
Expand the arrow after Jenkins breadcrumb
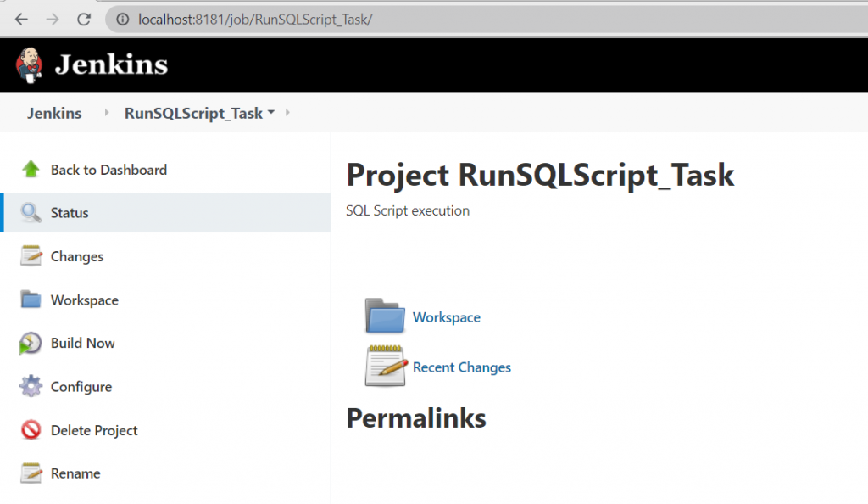pos(106,113)
